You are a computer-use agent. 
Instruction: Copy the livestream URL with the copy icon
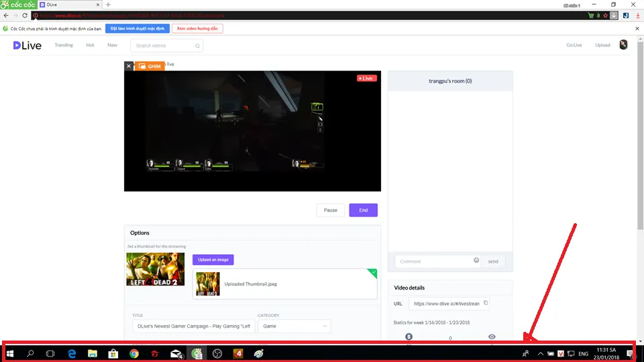coord(486,303)
